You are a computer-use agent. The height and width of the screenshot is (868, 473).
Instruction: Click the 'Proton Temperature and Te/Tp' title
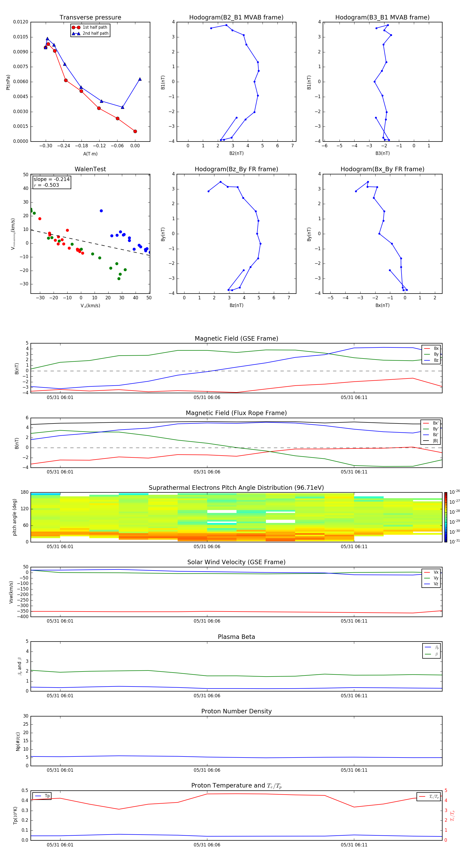pos(236,786)
